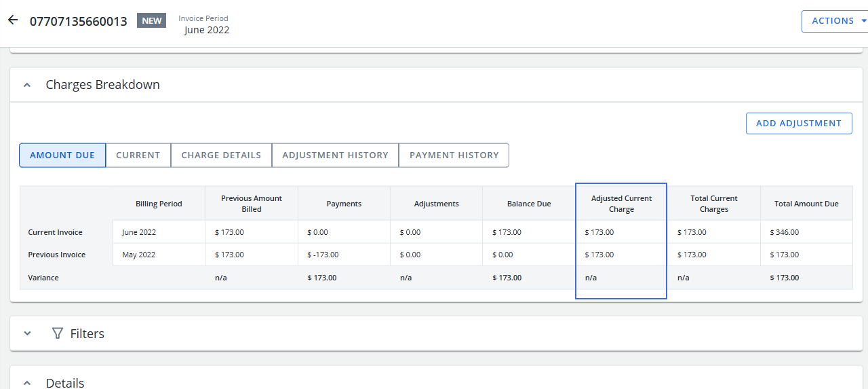Switch to the Current tab

point(138,155)
